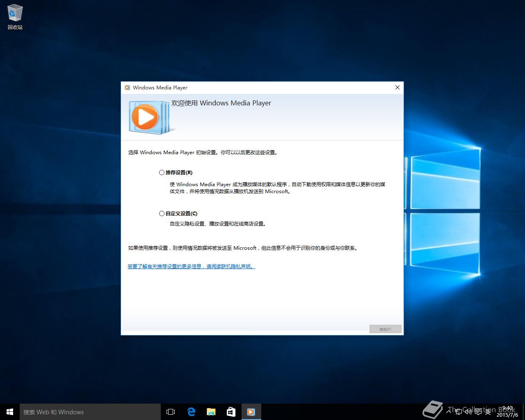This screenshot has height=420, width=525.
Task: Select the 推荐设置(R) radio button
Action: [x=162, y=173]
